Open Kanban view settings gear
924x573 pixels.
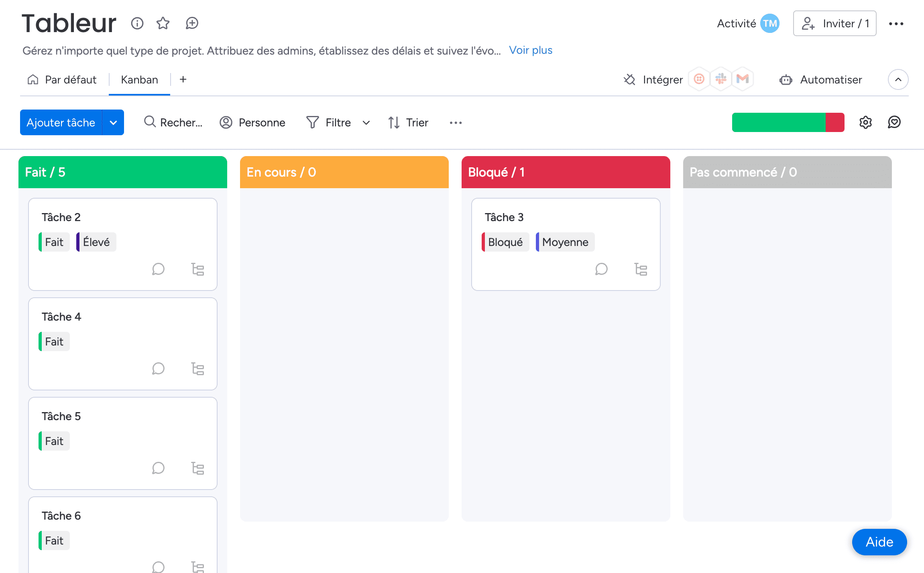pos(865,122)
